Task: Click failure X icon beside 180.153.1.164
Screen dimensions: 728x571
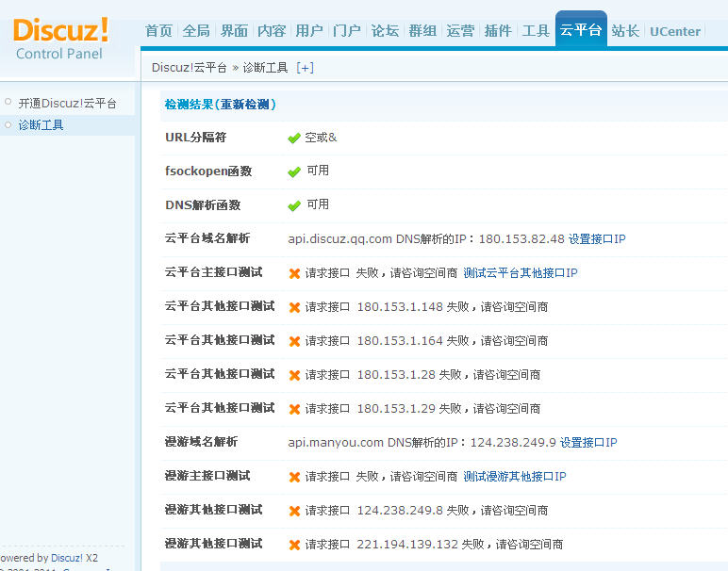Action: (x=294, y=341)
